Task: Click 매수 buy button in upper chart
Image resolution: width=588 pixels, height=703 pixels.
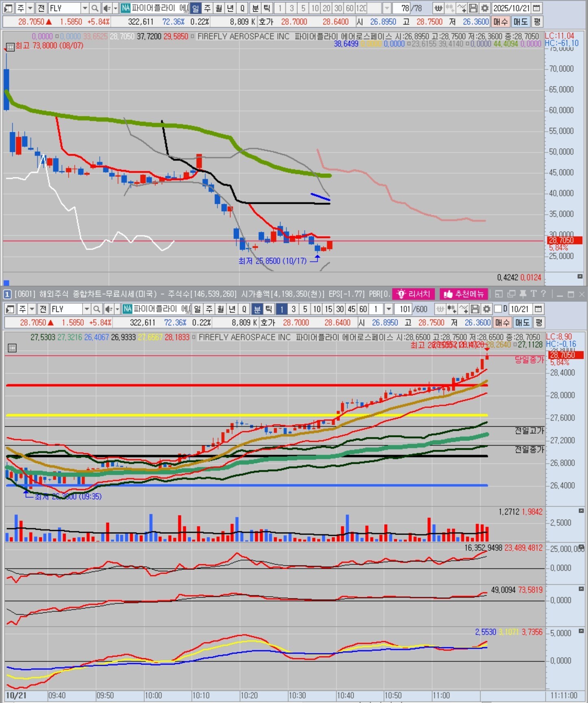Action: pyautogui.click(x=500, y=22)
